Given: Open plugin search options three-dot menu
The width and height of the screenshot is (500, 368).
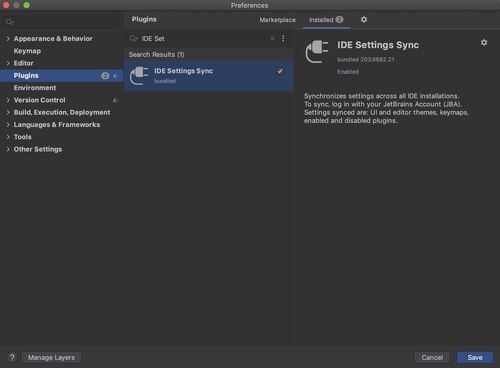Looking at the screenshot, I should (x=283, y=38).
